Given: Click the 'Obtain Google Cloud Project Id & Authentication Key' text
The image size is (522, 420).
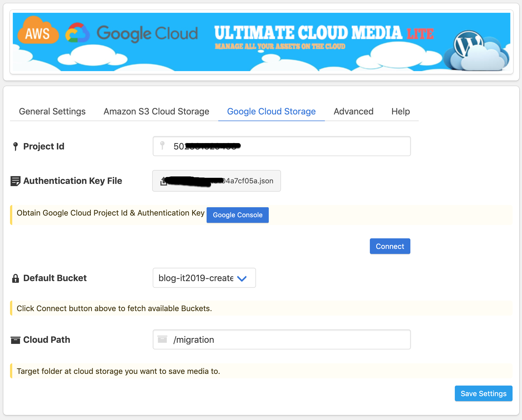Looking at the screenshot, I should (x=111, y=213).
